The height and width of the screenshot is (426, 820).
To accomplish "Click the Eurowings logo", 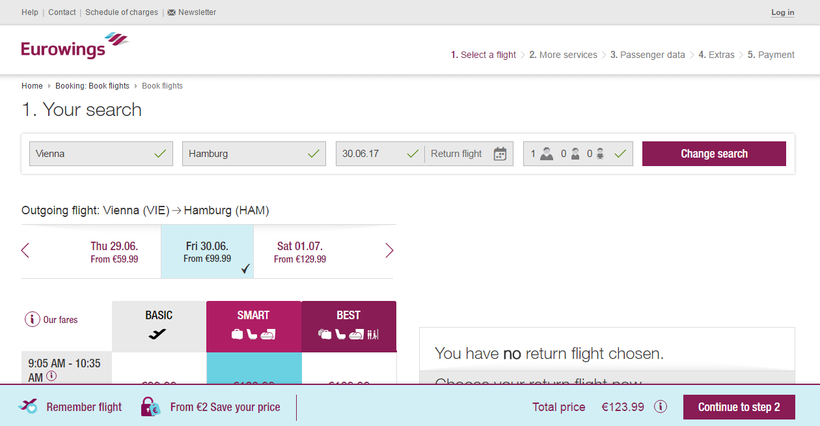I will (74, 46).
